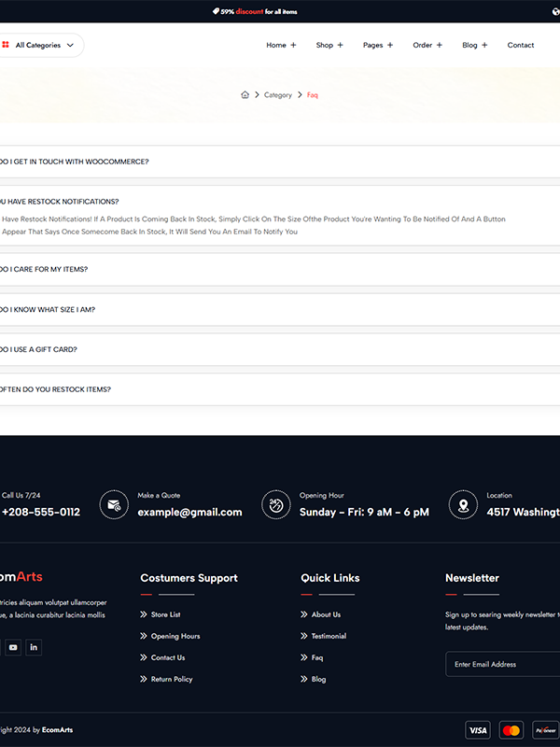
Task: Open the Store List footer link
Action: 165,614
